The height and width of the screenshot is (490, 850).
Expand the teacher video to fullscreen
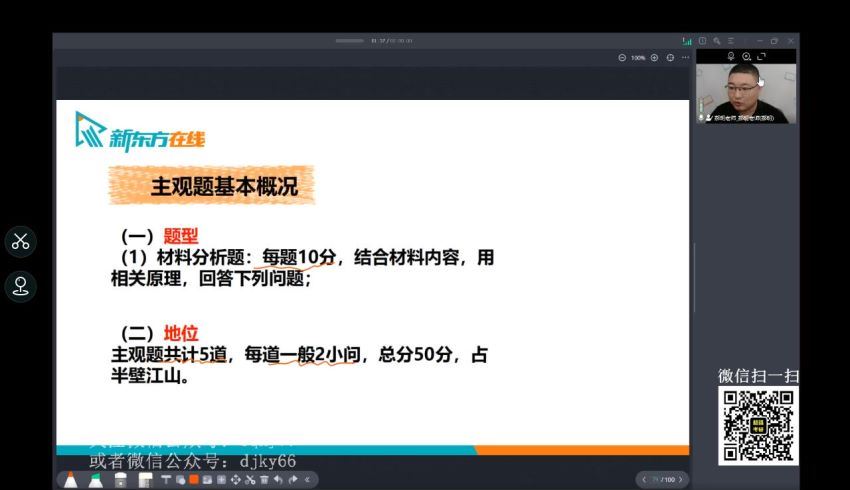tap(762, 57)
